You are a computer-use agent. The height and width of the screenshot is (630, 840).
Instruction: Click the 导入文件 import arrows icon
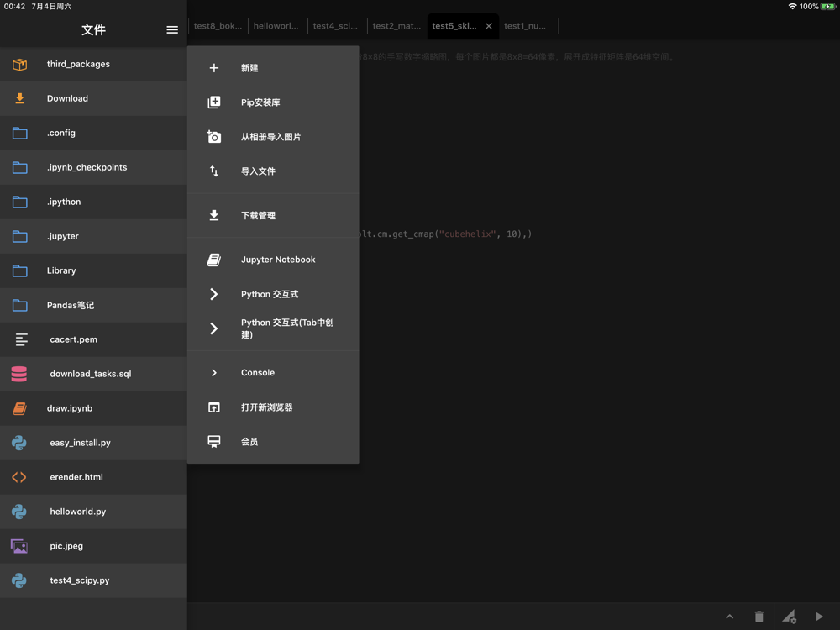coord(214,171)
